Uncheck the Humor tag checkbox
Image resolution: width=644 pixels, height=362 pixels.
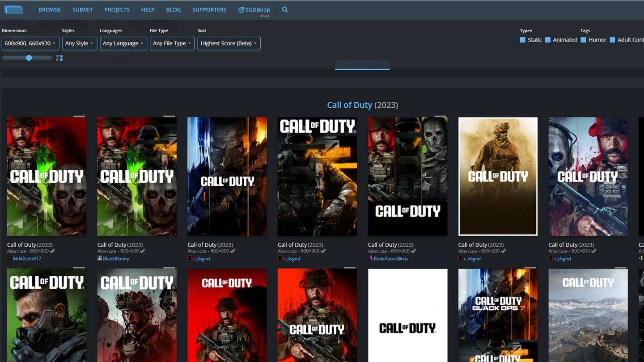pyautogui.click(x=583, y=40)
